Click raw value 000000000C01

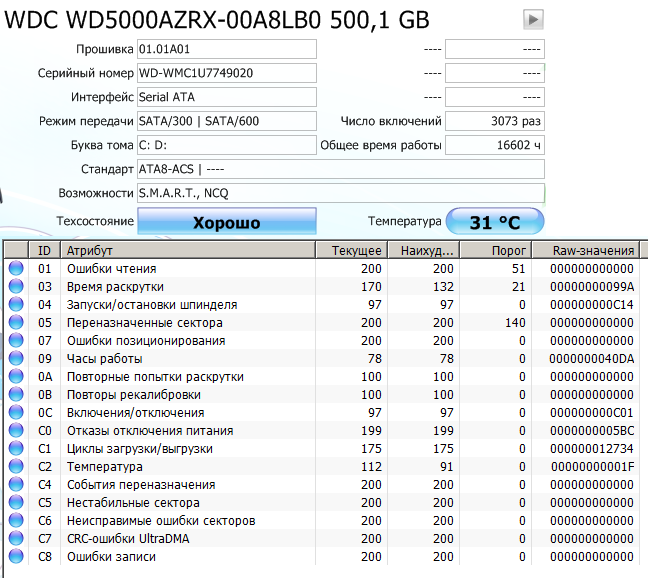(x=592, y=412)
